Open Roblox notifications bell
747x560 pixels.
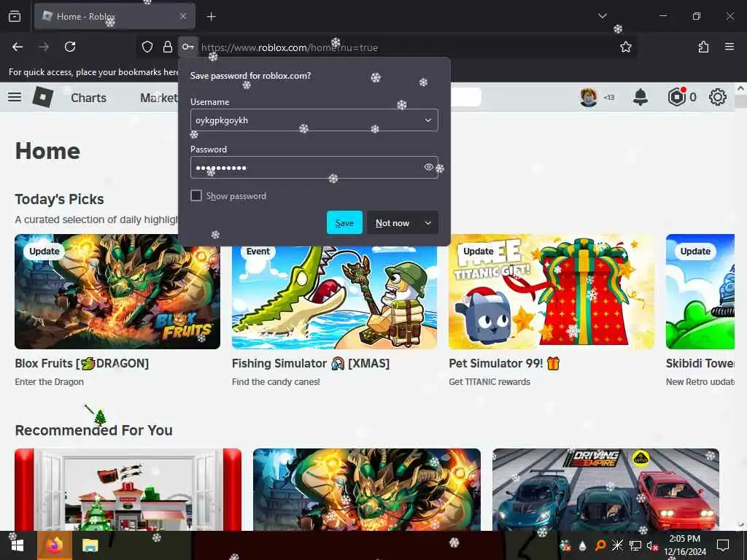(x=640, y=97)
